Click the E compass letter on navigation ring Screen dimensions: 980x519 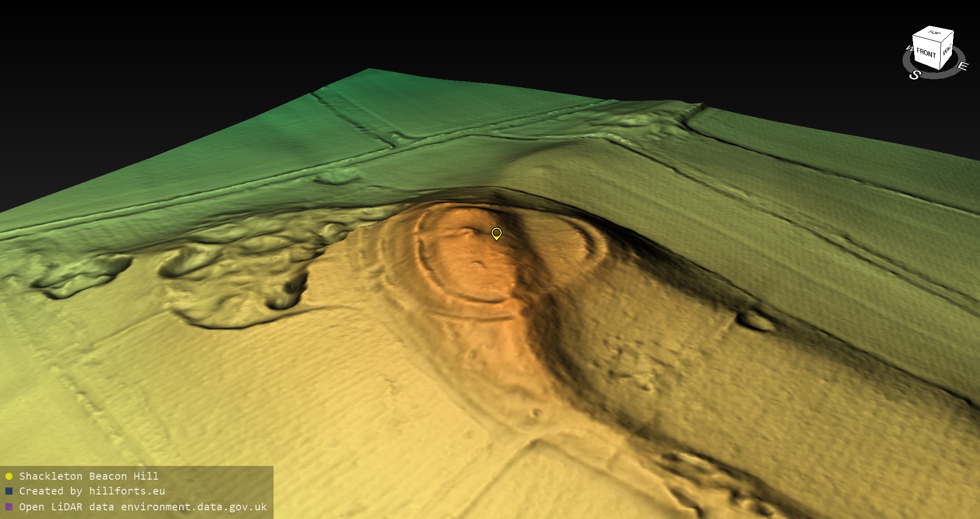pyautogui.click(x=962, y=66)
